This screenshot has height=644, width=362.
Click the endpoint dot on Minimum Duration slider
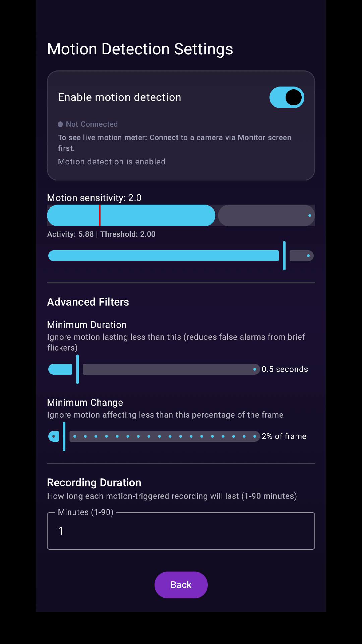point(255,369)
